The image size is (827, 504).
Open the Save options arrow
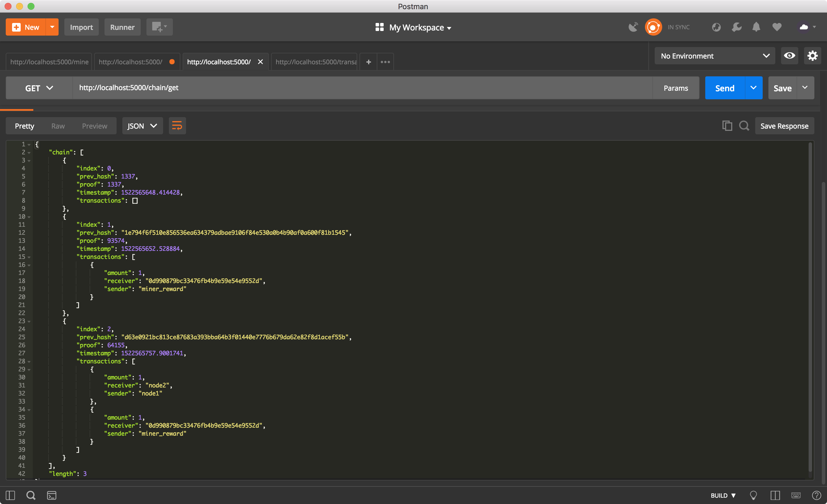click(805, 88)
